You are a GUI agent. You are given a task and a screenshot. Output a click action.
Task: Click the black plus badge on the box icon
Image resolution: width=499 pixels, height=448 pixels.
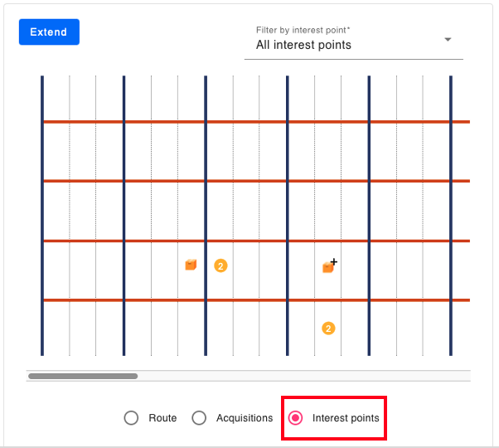[x=334, y=261]
